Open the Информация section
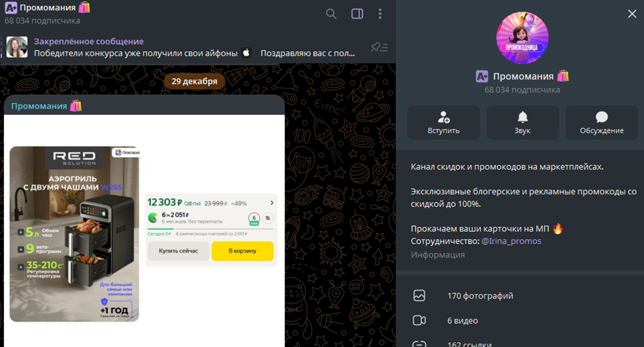The image size is (644, 347). click(438, 254)
